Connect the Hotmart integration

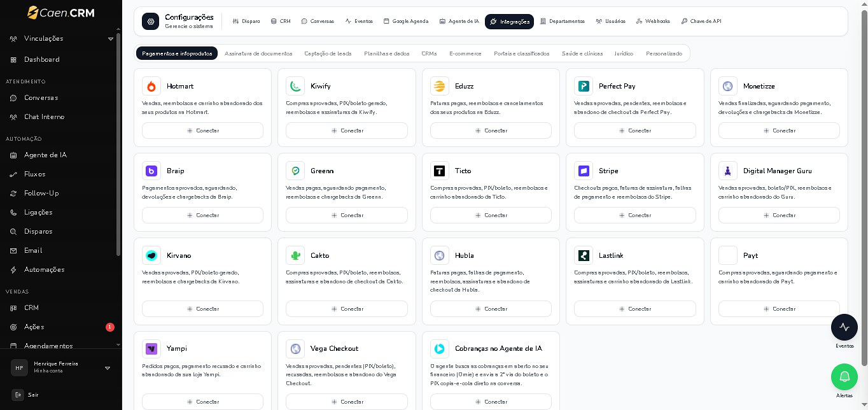tap(202, 131)
